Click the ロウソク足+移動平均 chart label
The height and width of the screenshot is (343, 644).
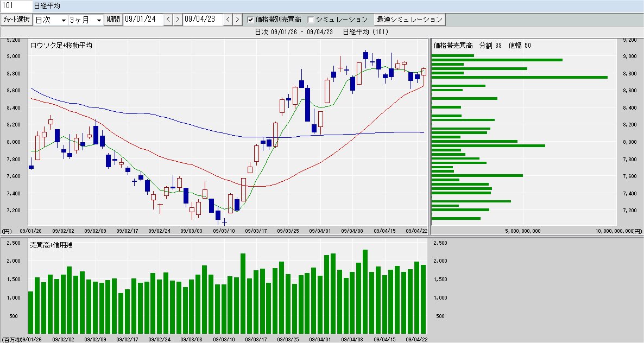click(x=61, y=46)
